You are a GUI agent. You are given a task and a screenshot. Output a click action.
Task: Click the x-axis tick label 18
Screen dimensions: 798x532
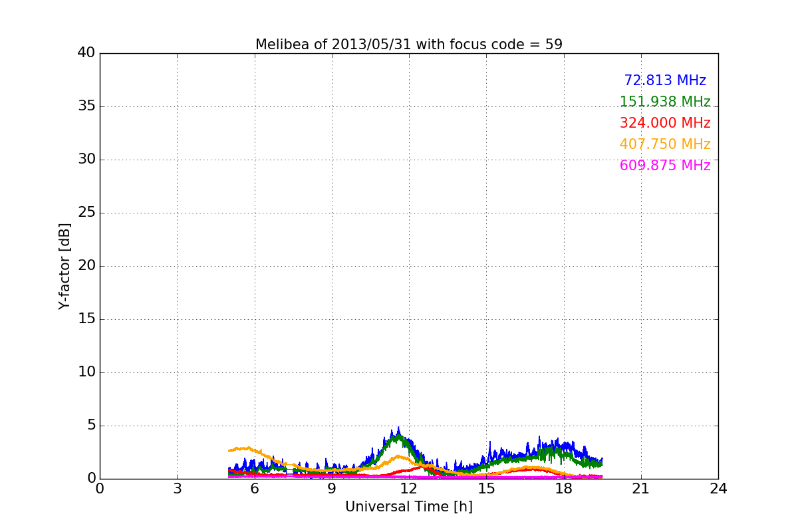coord(564,488)
